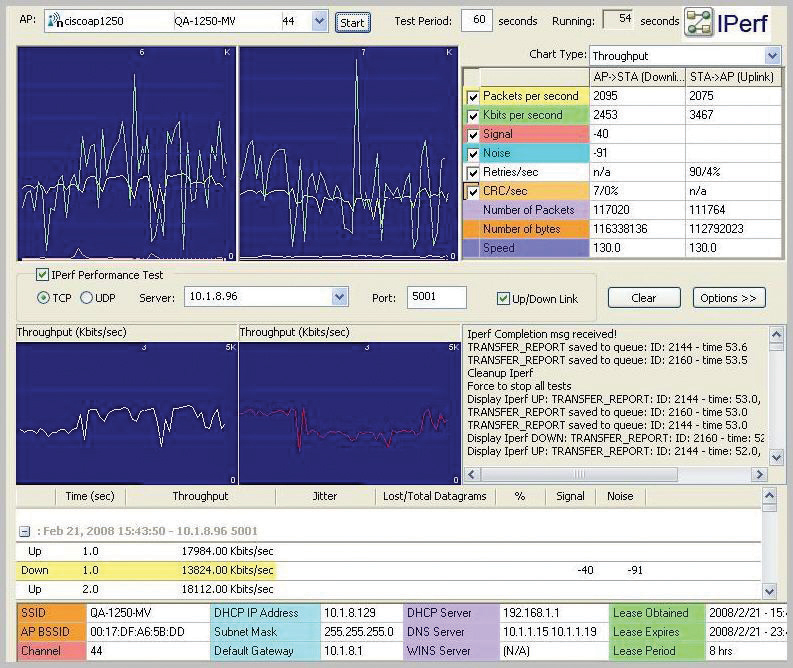Click the log pane scroll down arrow
Image resolution: width=793 pixels, height=668 pixels.
(x=776, y=458)
